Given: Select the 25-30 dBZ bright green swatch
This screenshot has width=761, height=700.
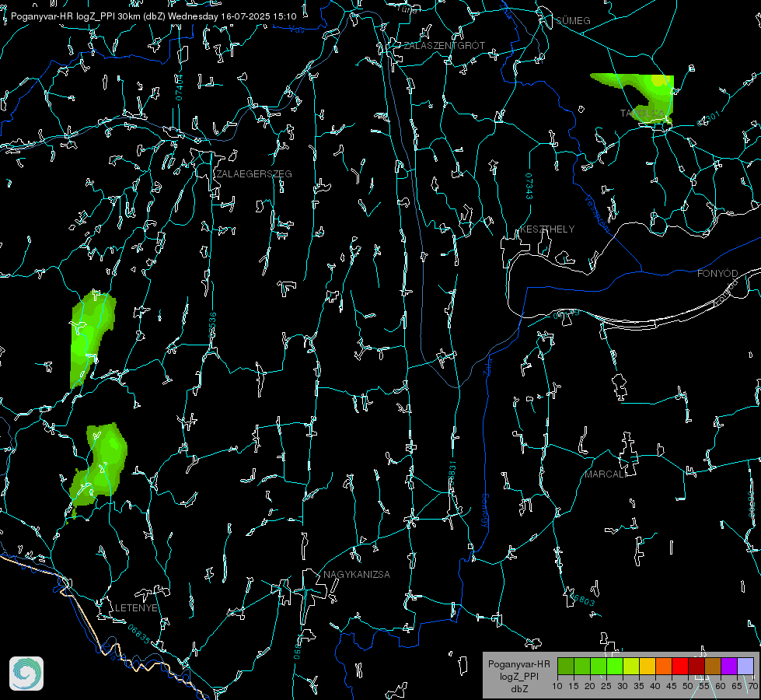Looking at the screenshot, I should point(615,666).
